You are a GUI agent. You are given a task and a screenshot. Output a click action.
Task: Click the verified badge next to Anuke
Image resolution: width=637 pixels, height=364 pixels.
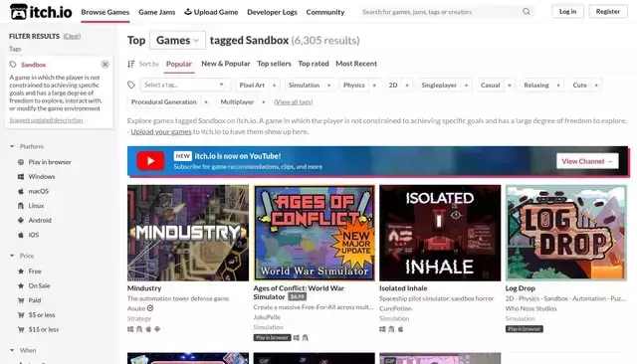(150, 308)
